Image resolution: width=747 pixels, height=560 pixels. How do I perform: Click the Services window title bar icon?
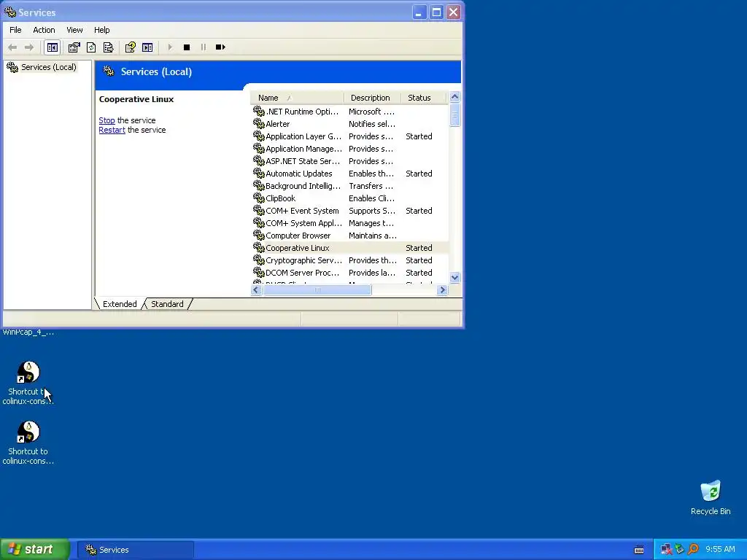pos(10,12)
